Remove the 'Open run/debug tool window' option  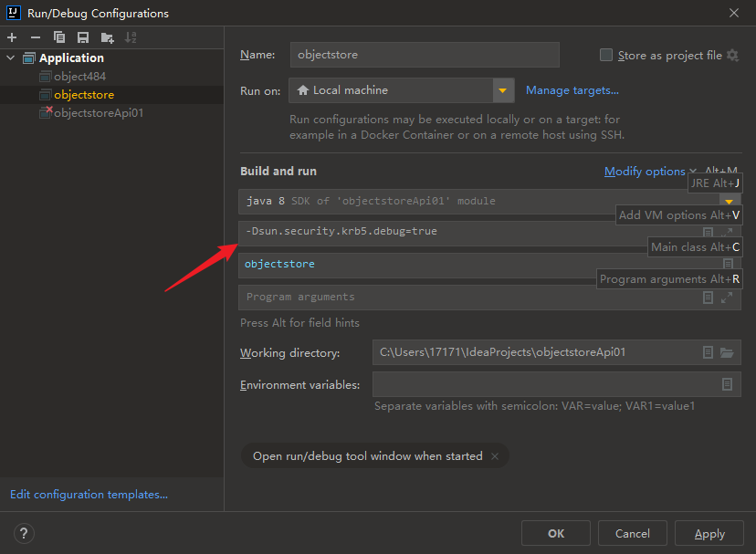tap(495, 456)
